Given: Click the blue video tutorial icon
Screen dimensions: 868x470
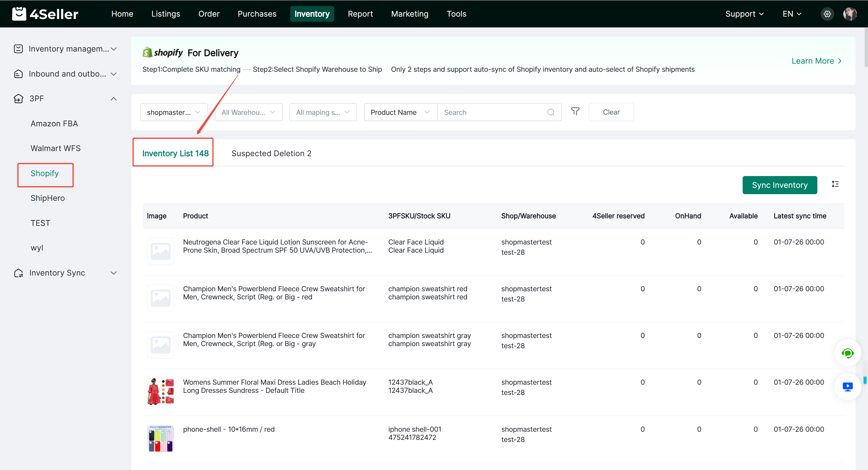Looking at the screenshot, I should click(x=848, y=386).
